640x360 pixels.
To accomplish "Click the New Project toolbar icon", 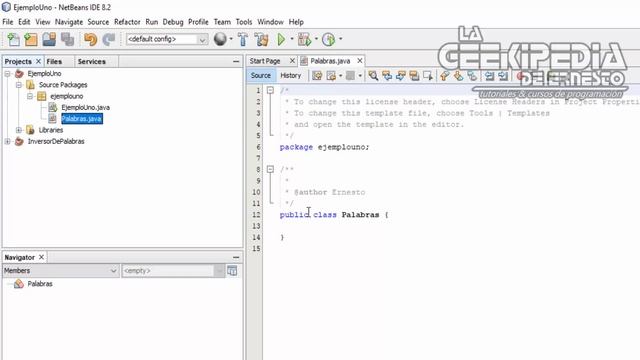I will click(31, 39).
